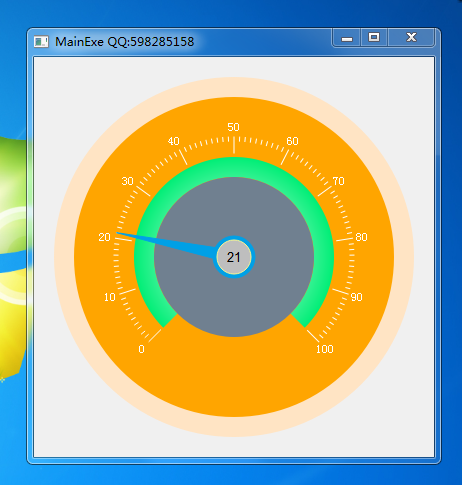
Task: Click the 100 label at gauge end
Action: [325, 349]
